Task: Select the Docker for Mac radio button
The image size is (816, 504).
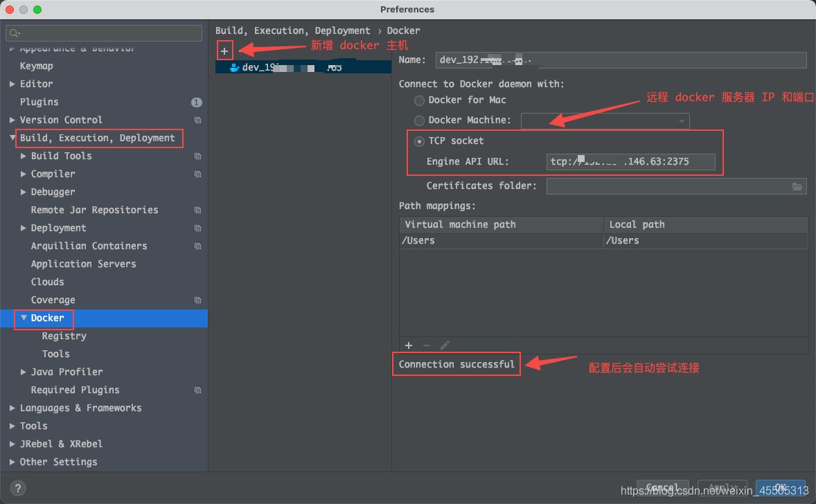Action: pyautogui.click(x=419, y=100)
